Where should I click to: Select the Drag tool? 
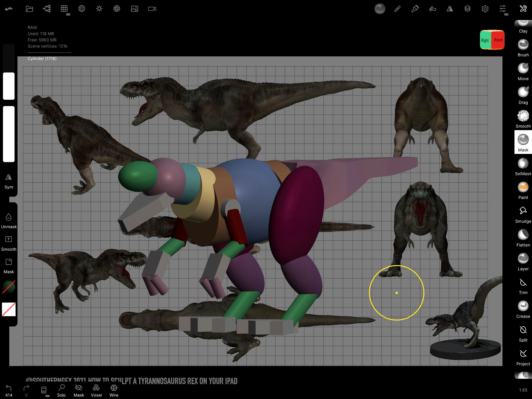(x=523, y=96)
